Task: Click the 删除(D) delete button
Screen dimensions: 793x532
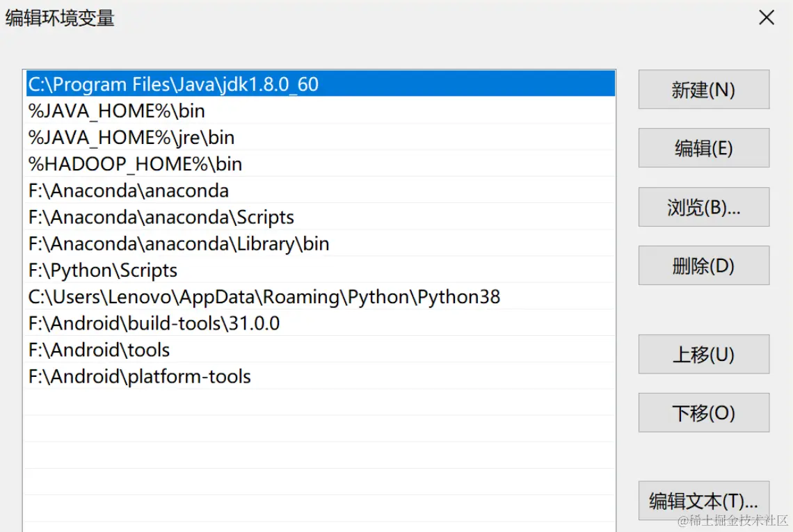Action: [703, 266]
